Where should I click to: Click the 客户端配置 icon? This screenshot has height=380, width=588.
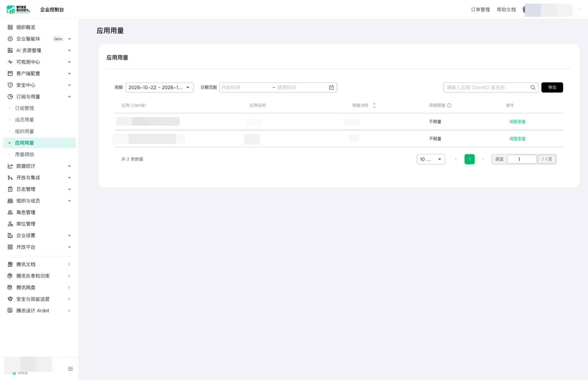10,73
